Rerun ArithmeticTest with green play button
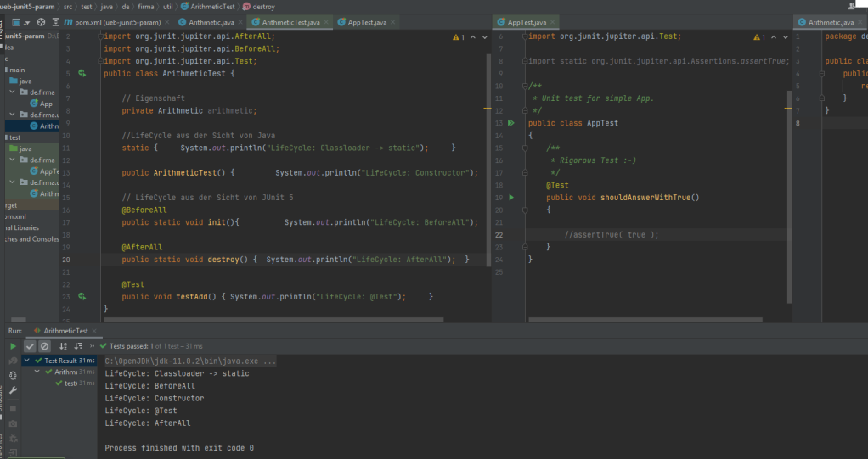Screen dimensions: 868x459 [13, 346]
